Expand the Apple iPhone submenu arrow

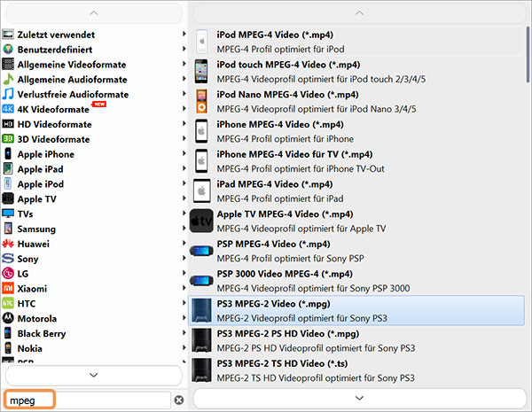pyautogui.click(x=184, y=153)
